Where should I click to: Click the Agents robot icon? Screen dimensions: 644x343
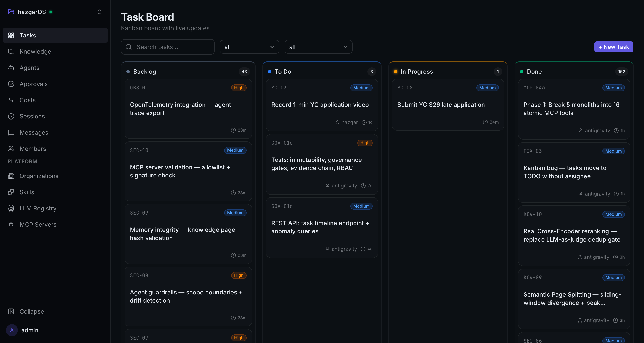[x=11, y=68]
